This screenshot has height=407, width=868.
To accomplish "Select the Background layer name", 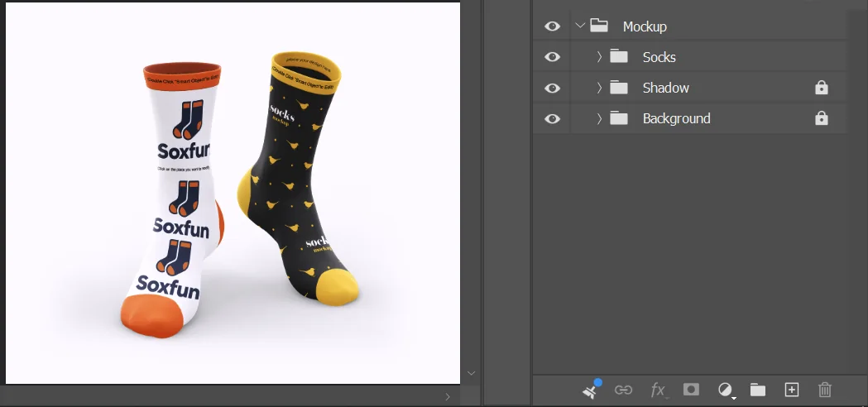I will [677, 118].
